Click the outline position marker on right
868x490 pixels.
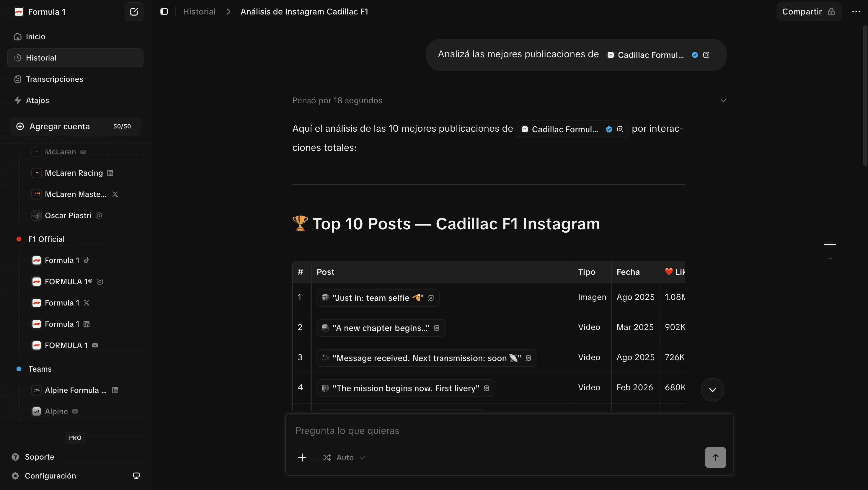click(830, 244)
